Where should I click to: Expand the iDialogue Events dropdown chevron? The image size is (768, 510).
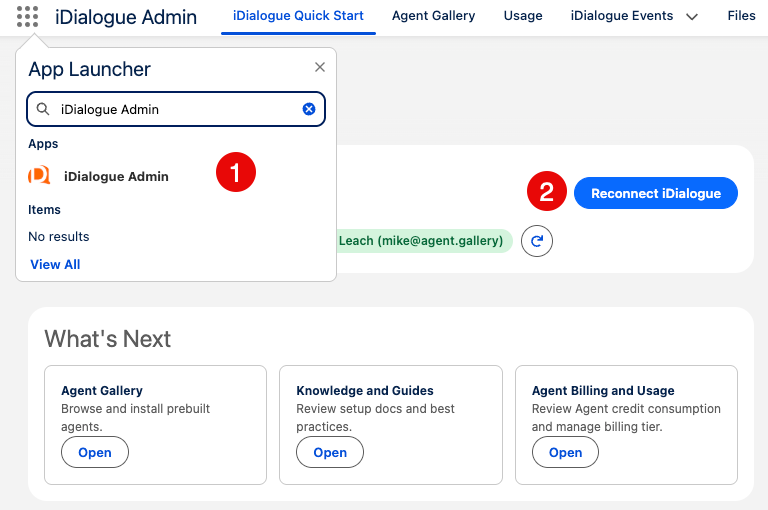691,17
